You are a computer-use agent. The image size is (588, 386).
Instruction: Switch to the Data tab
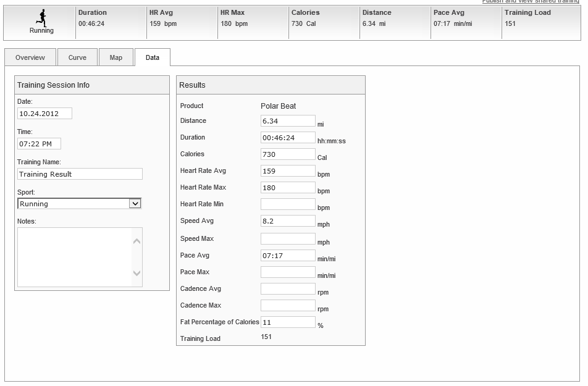pyautogui.click(x=153, y=57)
